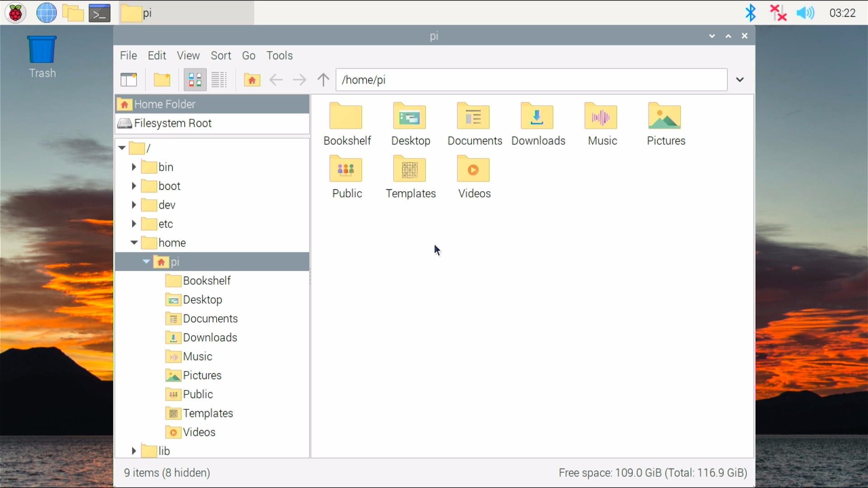Adjust the volume from the system tray

click(805, 13)
